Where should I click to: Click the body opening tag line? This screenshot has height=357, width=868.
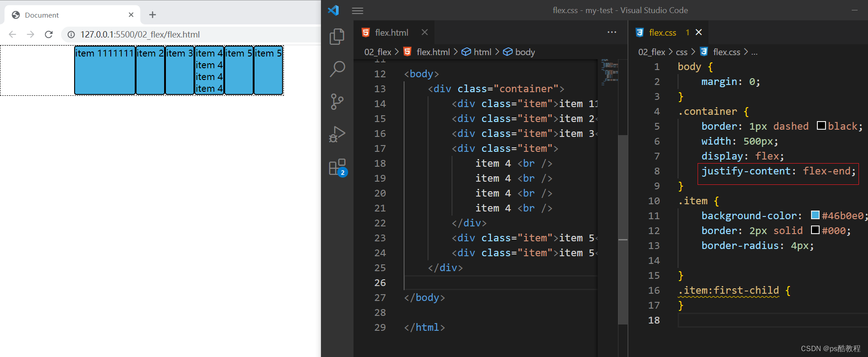pyautogui.click(x=421, y=74)
